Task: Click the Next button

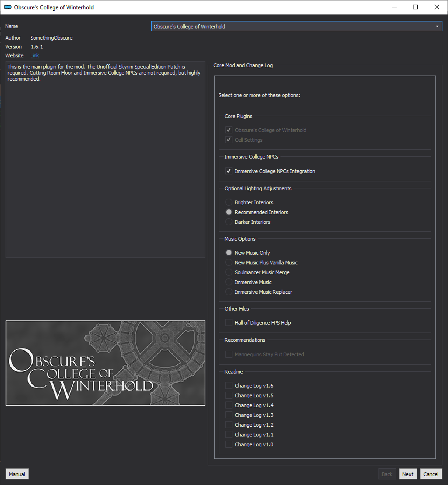Action: (408, 474)
